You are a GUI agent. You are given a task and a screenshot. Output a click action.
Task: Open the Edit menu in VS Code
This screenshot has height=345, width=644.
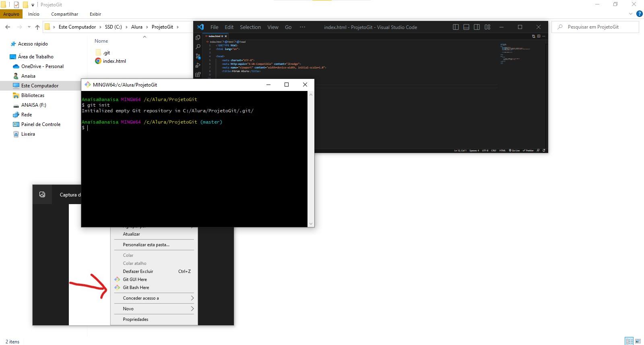pos(229,27)
